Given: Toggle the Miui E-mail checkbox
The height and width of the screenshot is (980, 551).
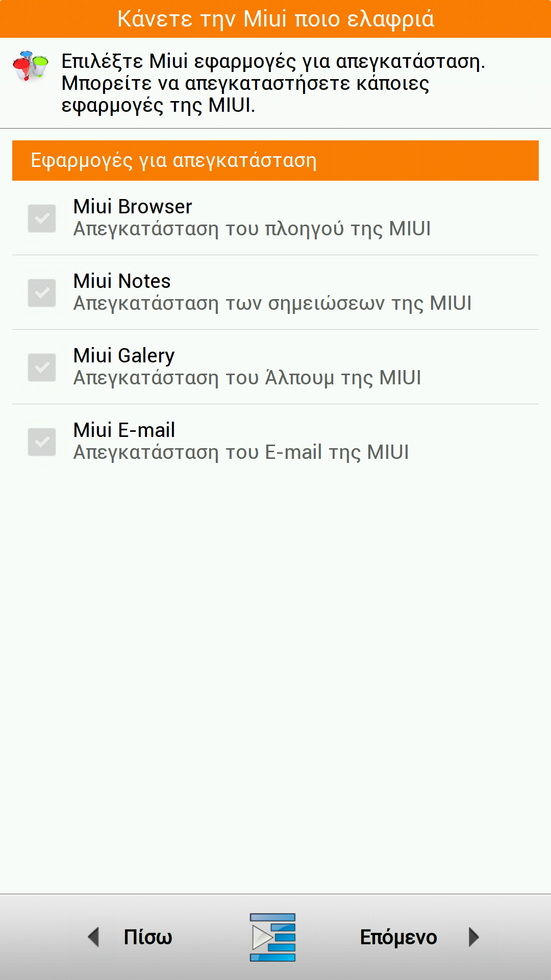Looking at the screenshot, I should click(x=42, y=442).
